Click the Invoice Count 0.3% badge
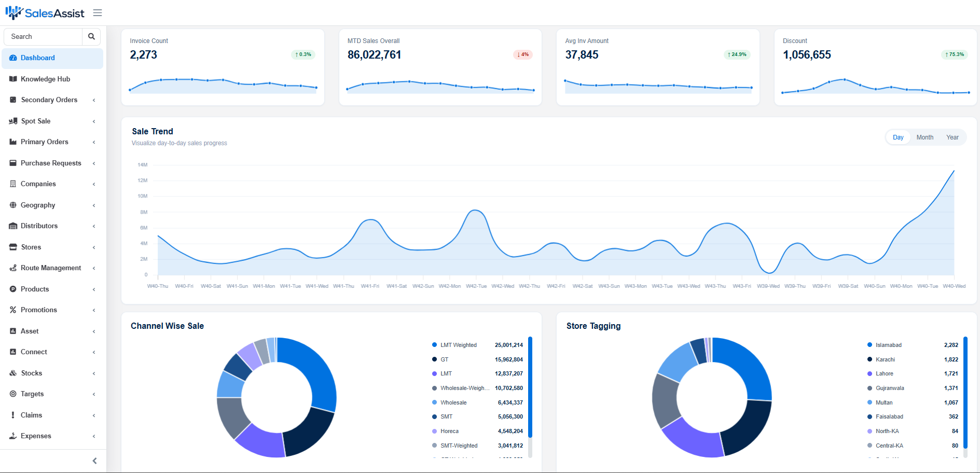This screenshot has width=980, height=473. [303, 54]
